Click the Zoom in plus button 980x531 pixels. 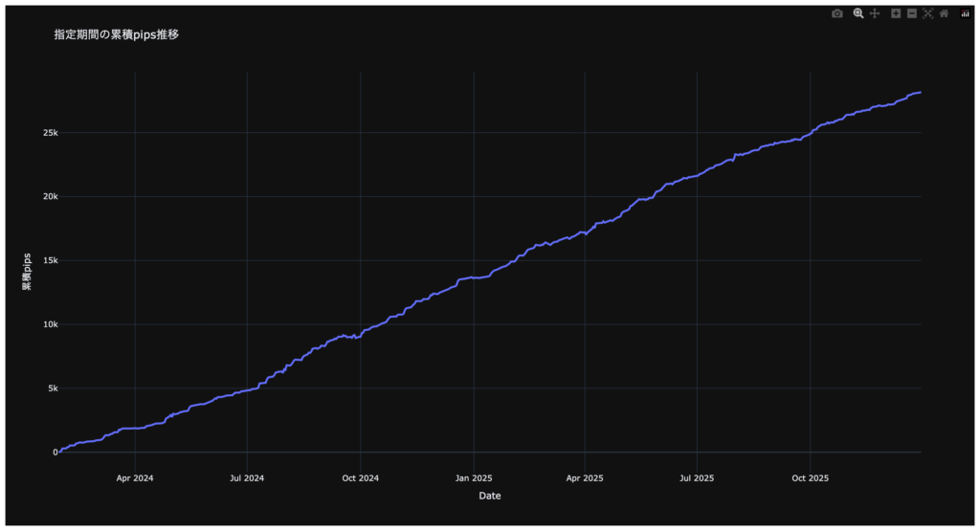[896, 13]
